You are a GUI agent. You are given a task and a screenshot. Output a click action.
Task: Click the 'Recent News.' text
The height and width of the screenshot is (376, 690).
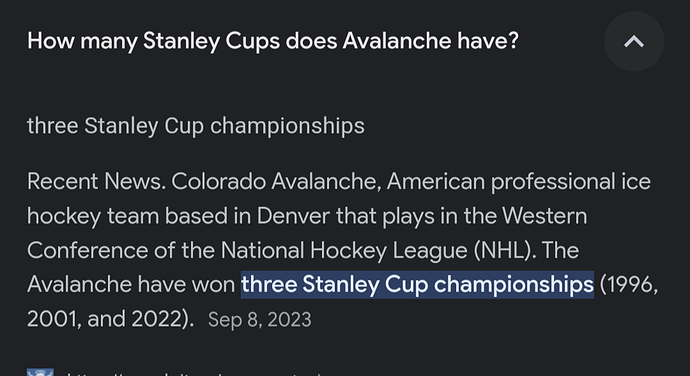point(96,181)
